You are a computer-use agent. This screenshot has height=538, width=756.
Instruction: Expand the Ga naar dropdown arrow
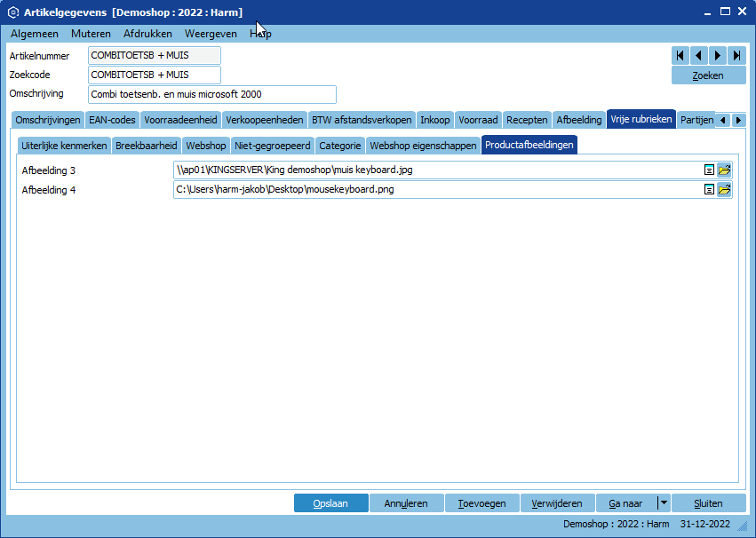point(663,502)
